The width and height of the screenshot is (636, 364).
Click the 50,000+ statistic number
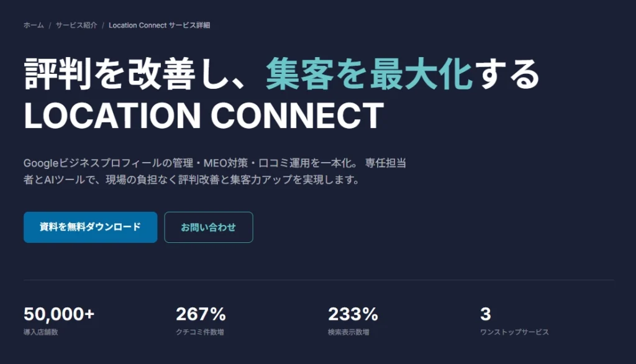[59, 314]
